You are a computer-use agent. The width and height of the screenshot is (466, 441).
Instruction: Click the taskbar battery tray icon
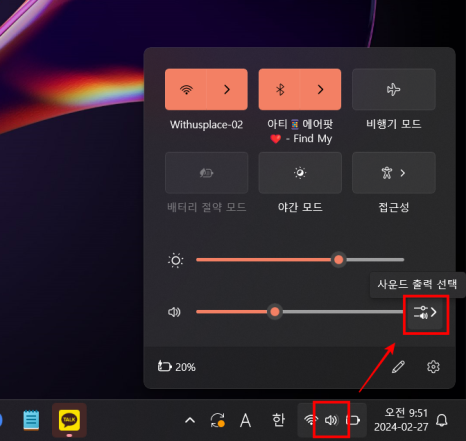coord(353,420)
